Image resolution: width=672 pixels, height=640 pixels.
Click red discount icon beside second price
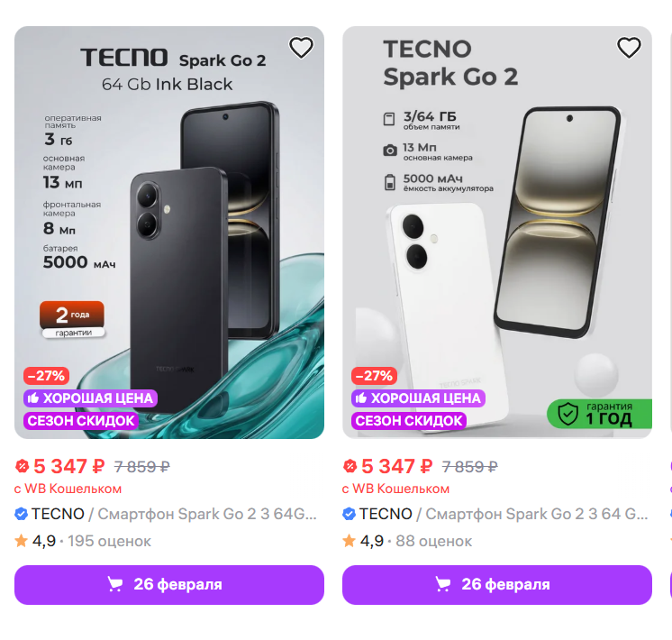[x=350, y=466]
